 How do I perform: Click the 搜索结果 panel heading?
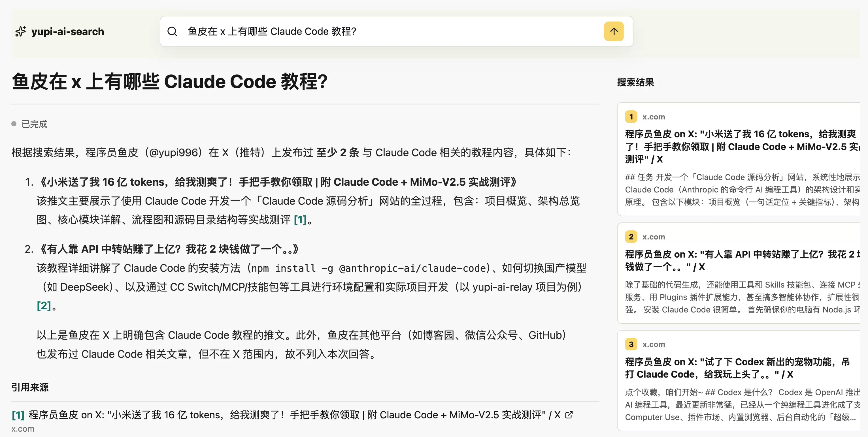coord(635,82)
